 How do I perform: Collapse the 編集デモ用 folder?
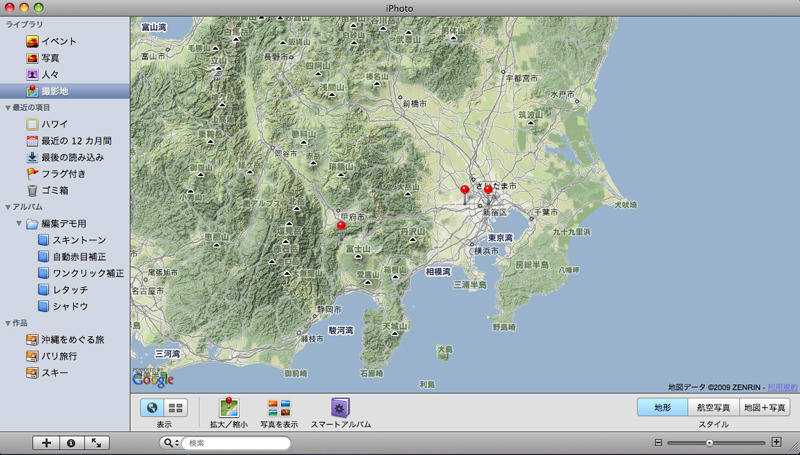coord(19,223)
